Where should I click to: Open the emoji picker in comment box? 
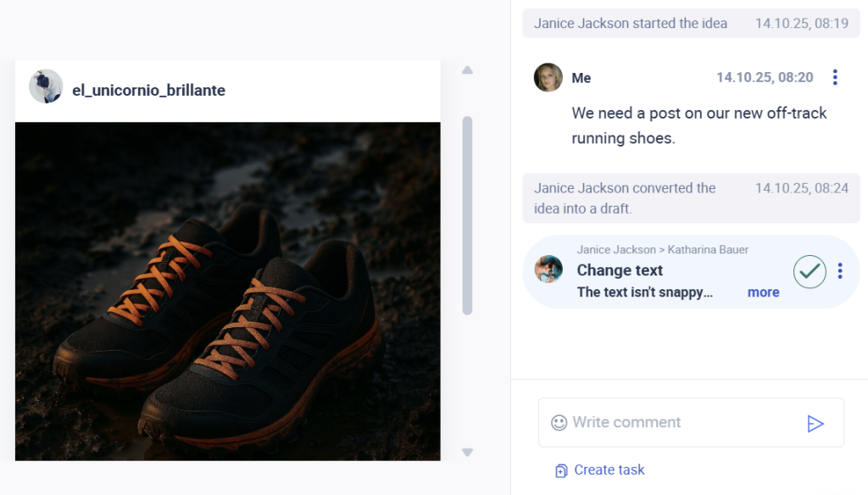pos(559,422)
